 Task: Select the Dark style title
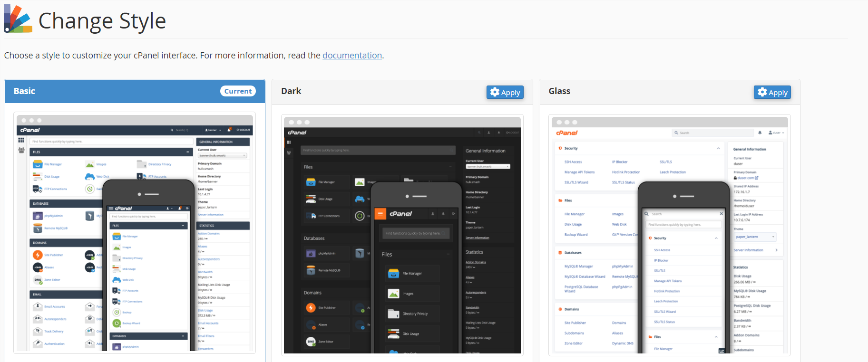tap(291, 91)
